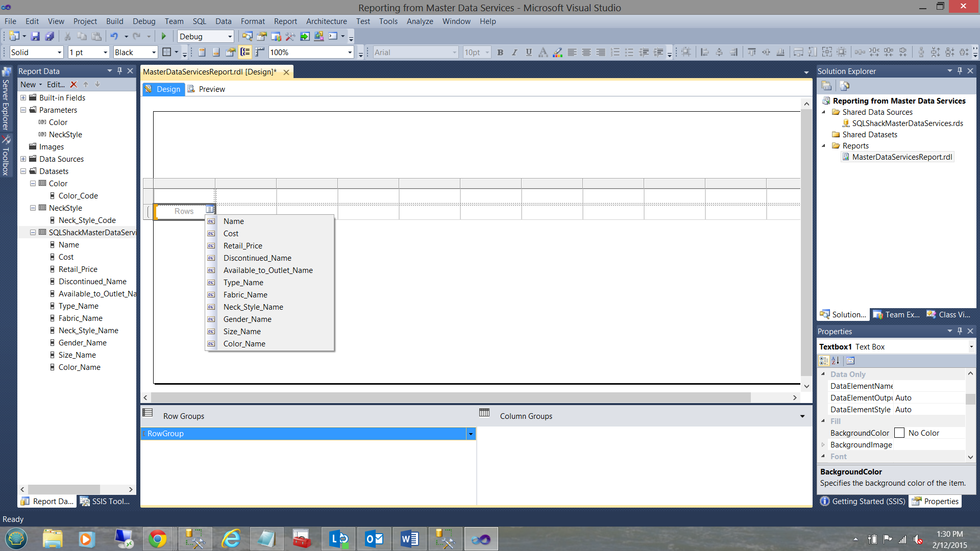
Task: Open the Report menu
Action: tap(285, 21)
